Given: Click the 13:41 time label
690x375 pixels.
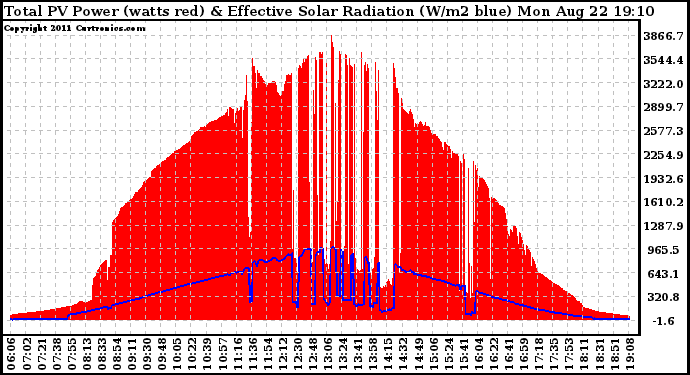Looking at the screenshot, I should click(358, 354).
